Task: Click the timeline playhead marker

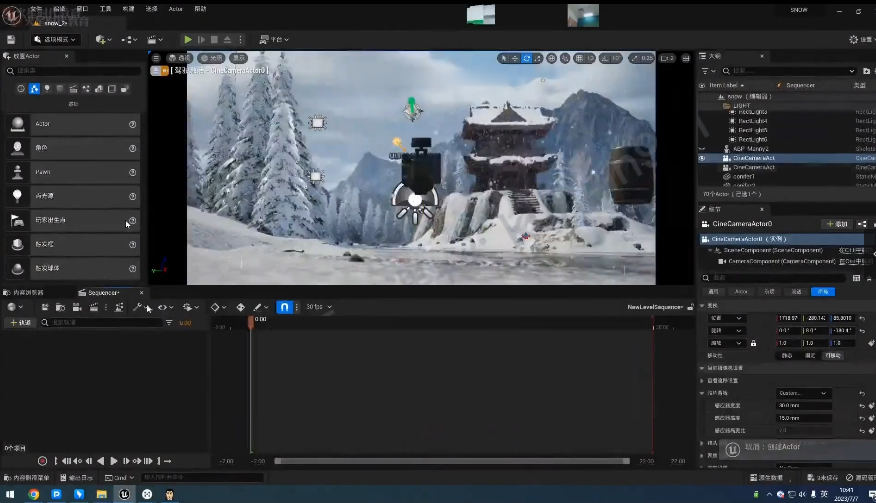Action: click(x=251, y=320)
